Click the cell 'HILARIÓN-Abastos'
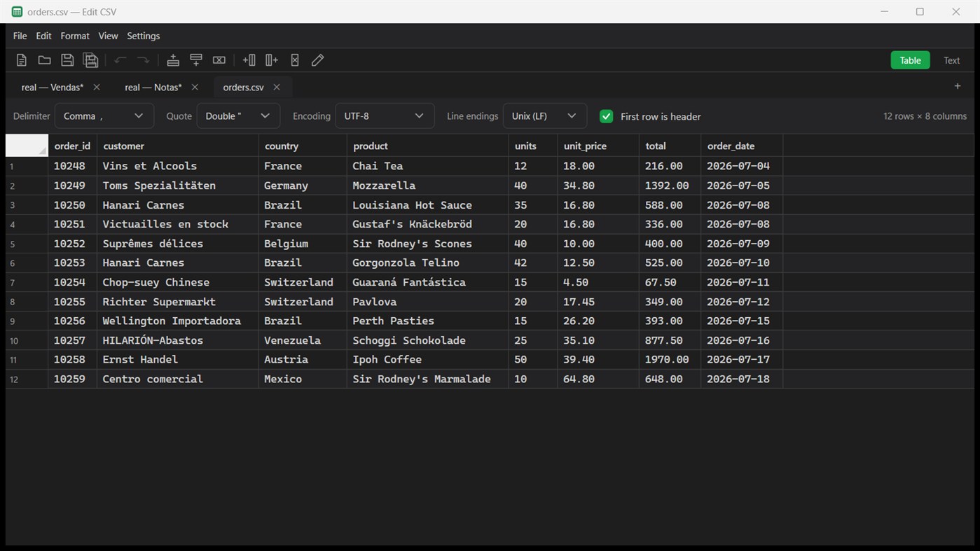 (x=178, y=340)
